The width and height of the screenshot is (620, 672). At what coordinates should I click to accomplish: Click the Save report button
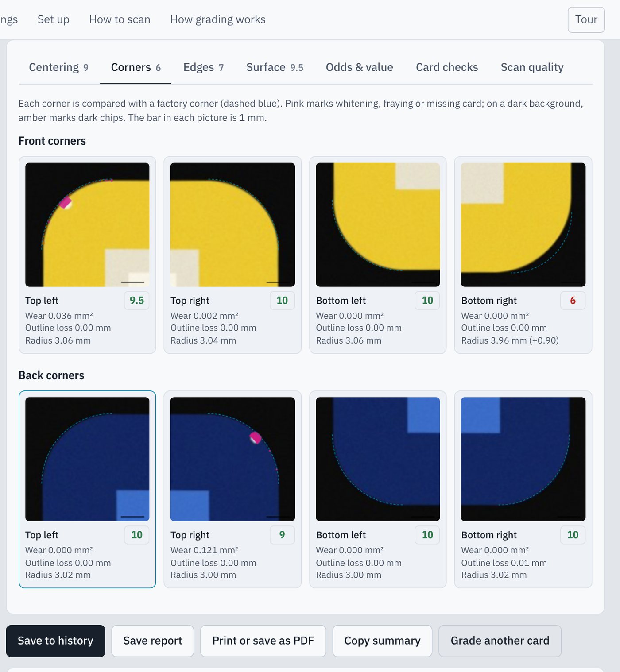[x=153, y=641]
